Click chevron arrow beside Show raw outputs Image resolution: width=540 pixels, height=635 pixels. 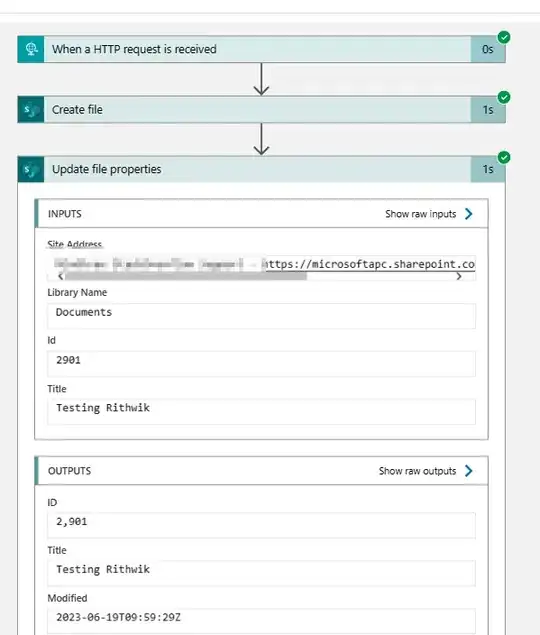tap(469, 471)
